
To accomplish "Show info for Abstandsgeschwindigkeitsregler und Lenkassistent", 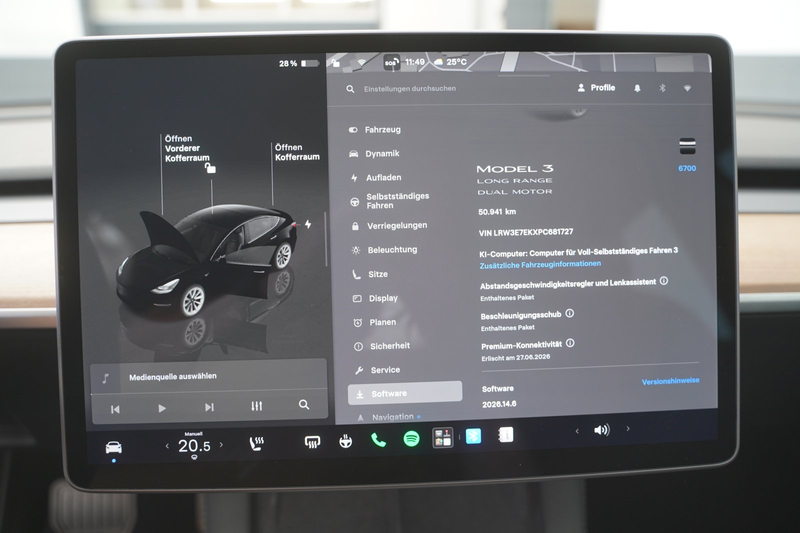I will [x=664, y=281].
